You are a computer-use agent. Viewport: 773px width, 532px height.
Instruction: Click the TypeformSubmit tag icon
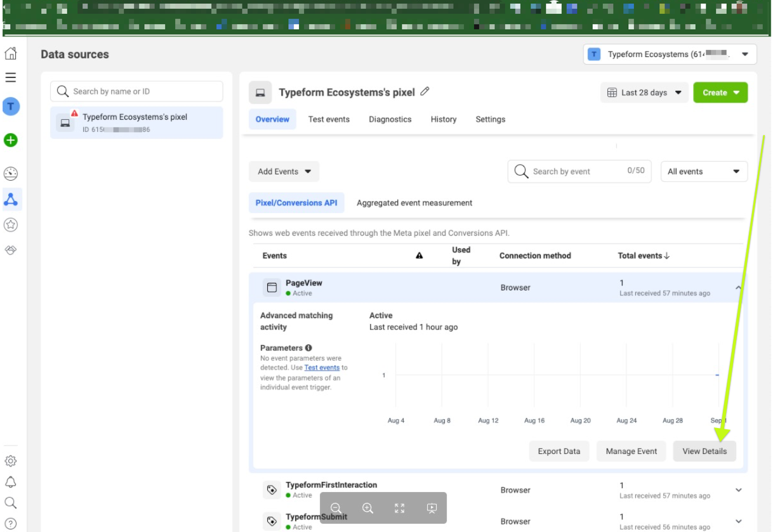pos(272,521)
